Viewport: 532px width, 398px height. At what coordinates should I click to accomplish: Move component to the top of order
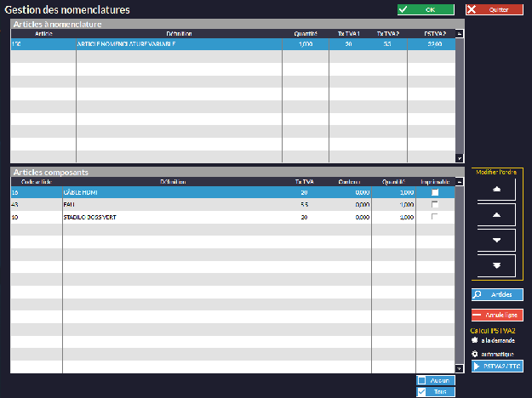coord(497,190)
